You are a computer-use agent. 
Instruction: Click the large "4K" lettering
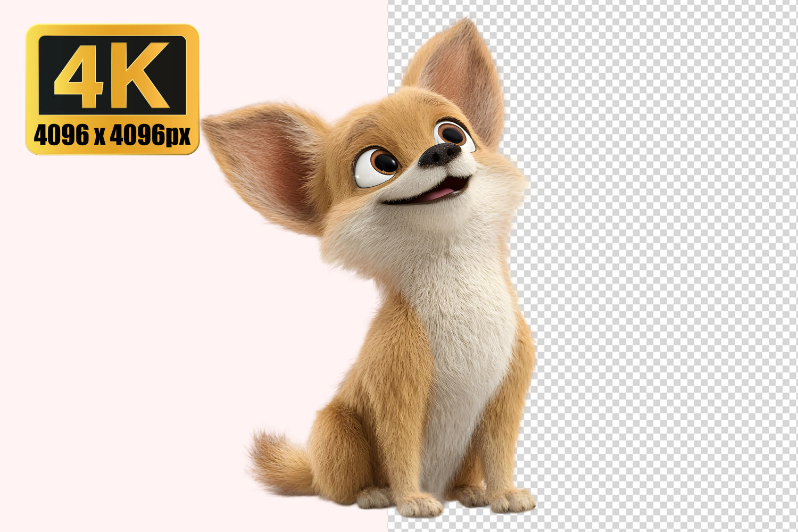112,76
